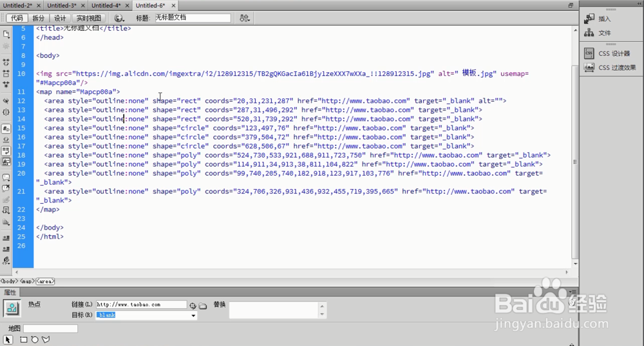This screenshot has height=346, width=644.
Task: Open File Management arrows icon
Action: coord(244,18)
